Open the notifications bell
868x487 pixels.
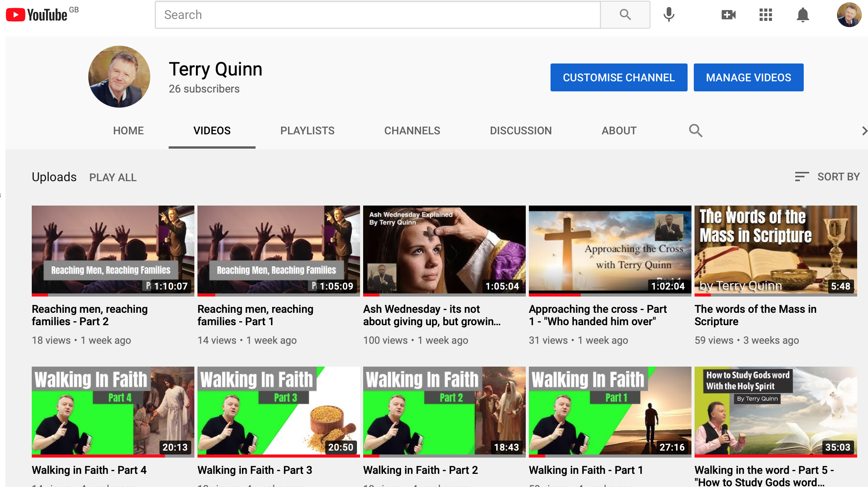pos(803,14)
